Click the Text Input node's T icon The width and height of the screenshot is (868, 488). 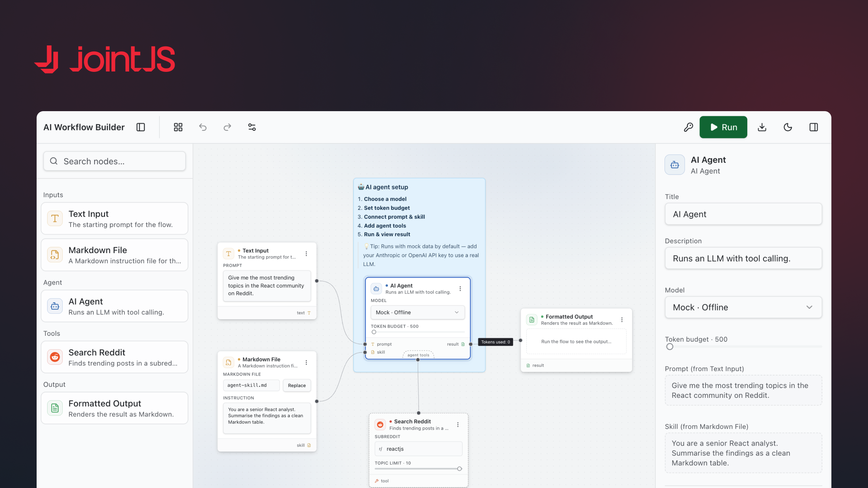pos(229,253)
